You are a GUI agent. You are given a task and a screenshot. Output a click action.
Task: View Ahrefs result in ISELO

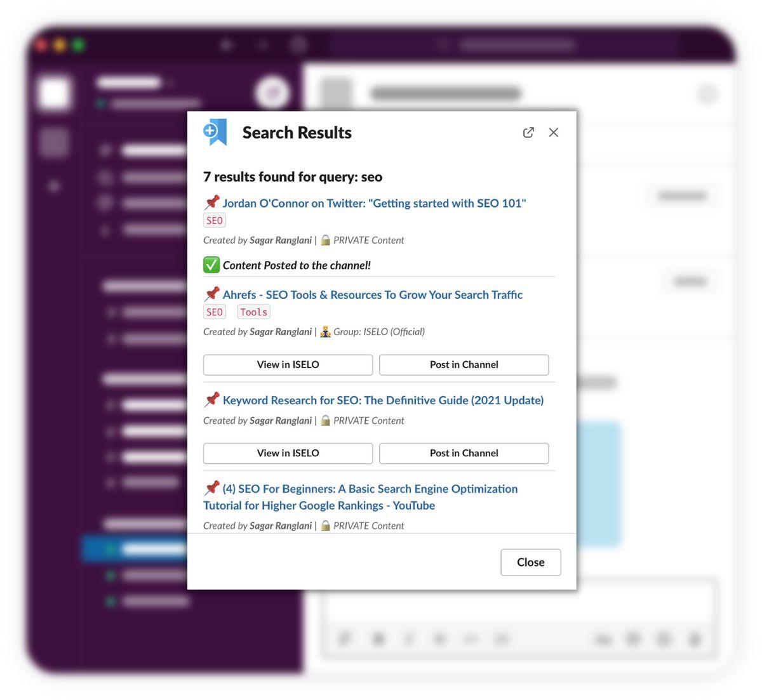pos(288,364)
